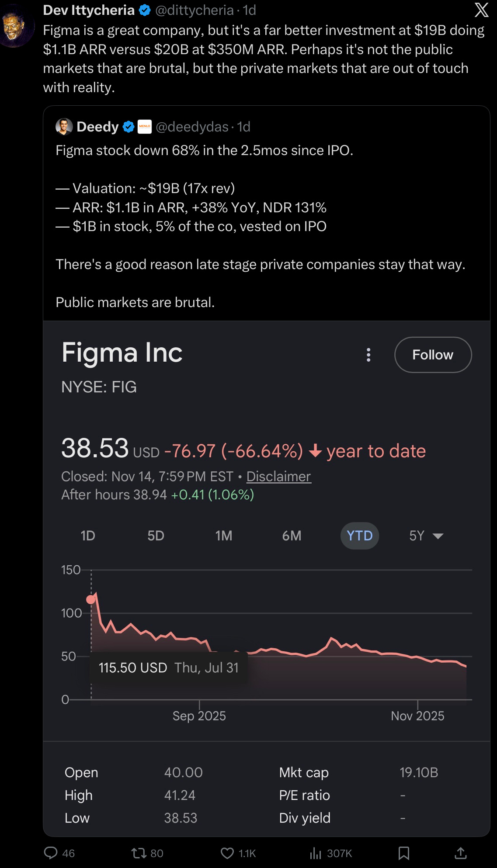Click the X logo

[x=481, y=10]
